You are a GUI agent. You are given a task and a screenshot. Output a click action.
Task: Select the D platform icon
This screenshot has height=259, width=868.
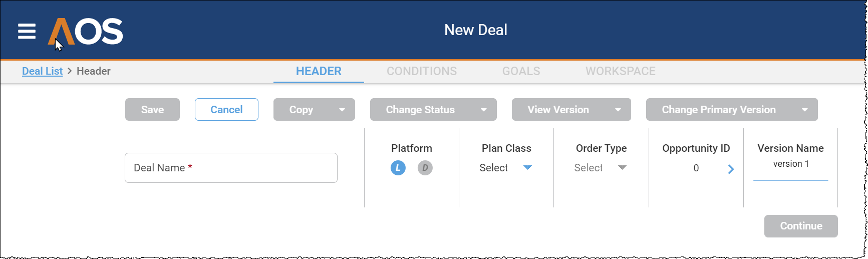click(425, 168)
